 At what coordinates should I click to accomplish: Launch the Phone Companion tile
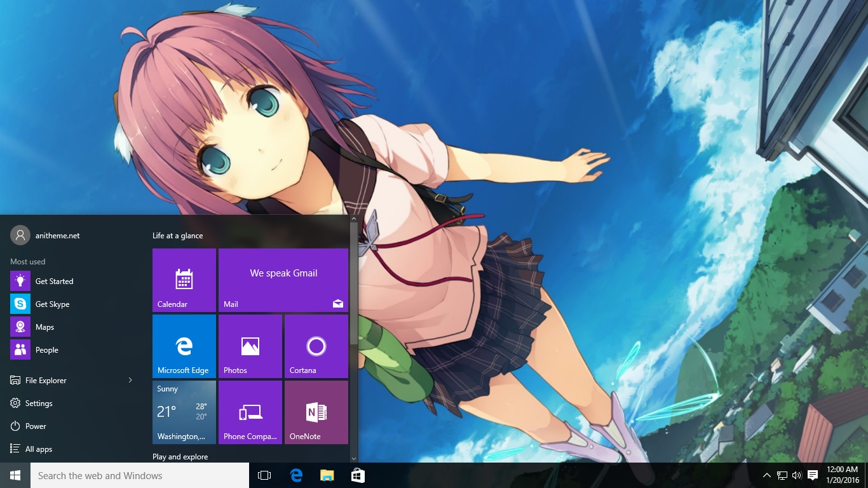pyautogui.click(x=250, y=412)
